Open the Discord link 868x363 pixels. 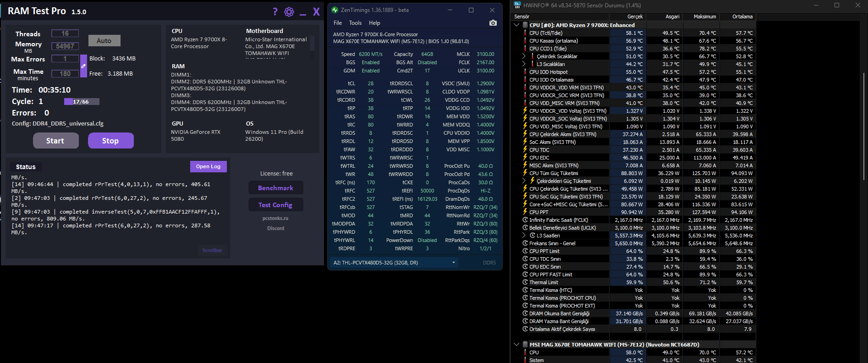tap(275, 228)
